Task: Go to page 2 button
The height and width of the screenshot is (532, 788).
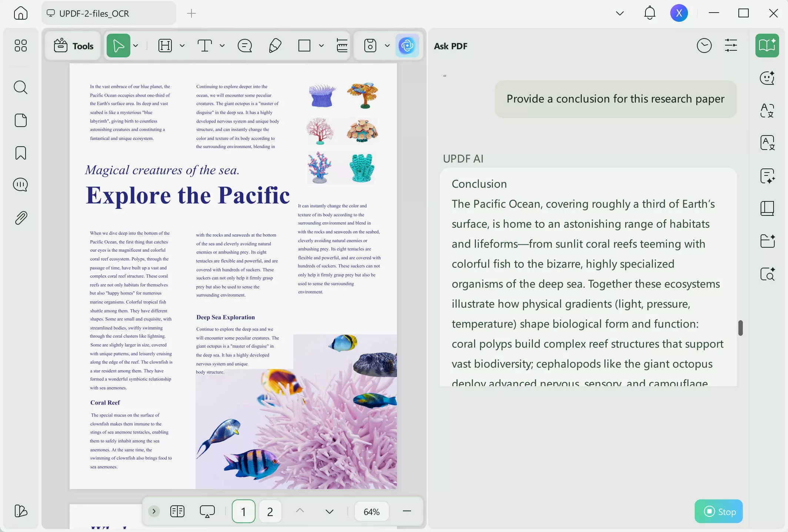Action: click(270, 512)
